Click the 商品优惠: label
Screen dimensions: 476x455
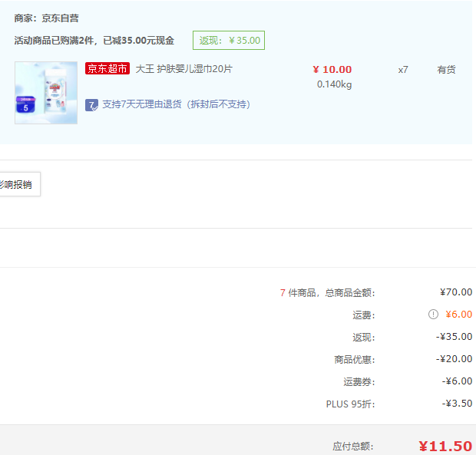tap(355, 360)
